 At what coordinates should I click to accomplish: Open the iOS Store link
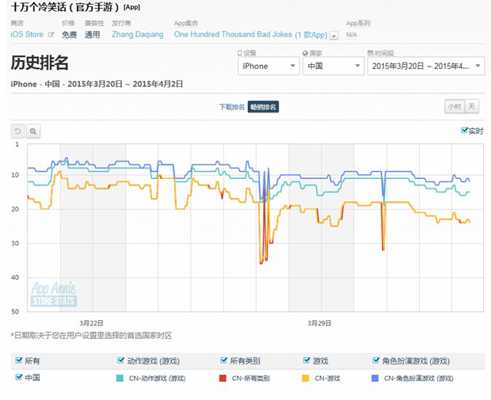pos(27,34)
